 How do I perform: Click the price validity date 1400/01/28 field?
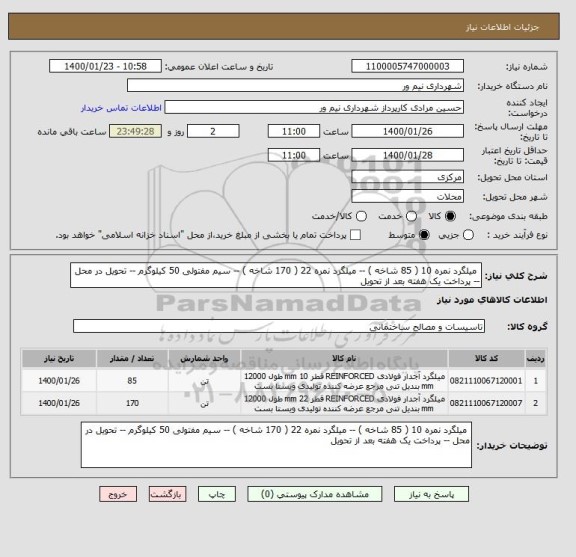[407, 155]
